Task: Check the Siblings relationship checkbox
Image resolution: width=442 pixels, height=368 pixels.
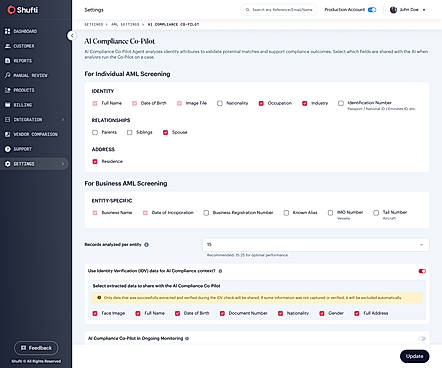Action: [129, 132]
